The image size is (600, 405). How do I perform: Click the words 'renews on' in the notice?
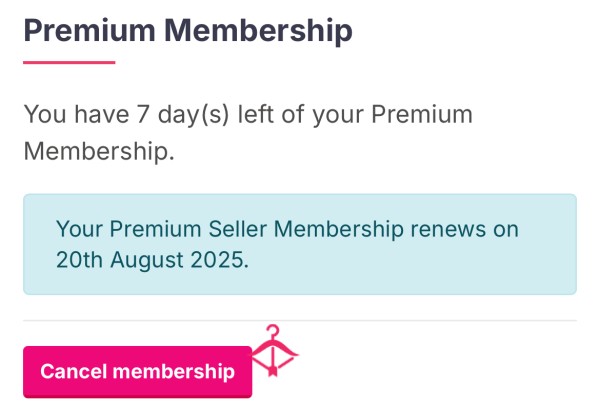(465, 229)
